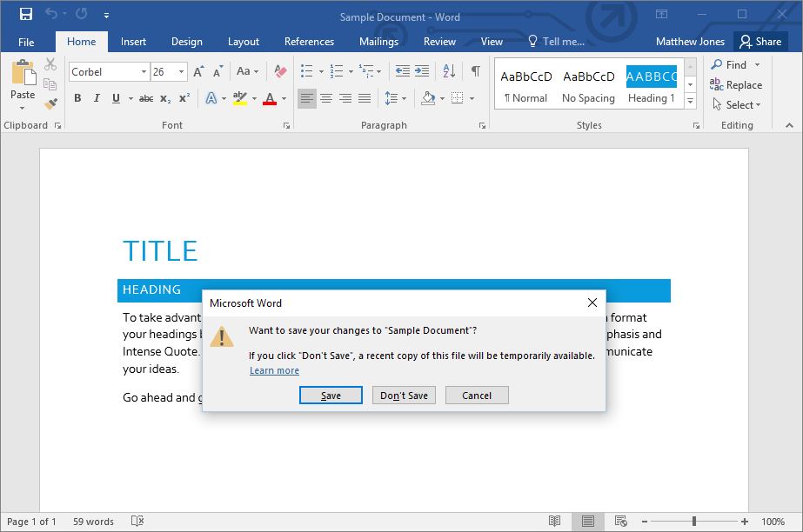Click Save in the Microsoft Word dialog
The height and width of the screenshot is (532, 803).
tap(331, 396)
